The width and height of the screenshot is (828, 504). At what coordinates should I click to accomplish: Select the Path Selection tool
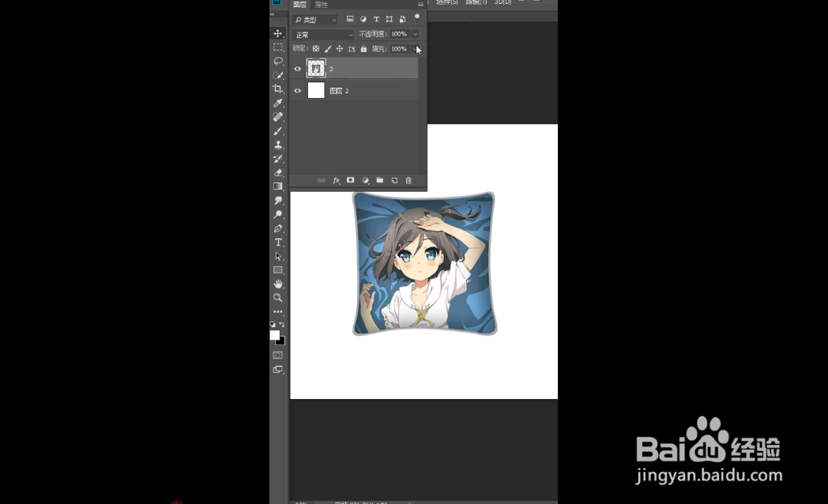(x=278, y=257)
